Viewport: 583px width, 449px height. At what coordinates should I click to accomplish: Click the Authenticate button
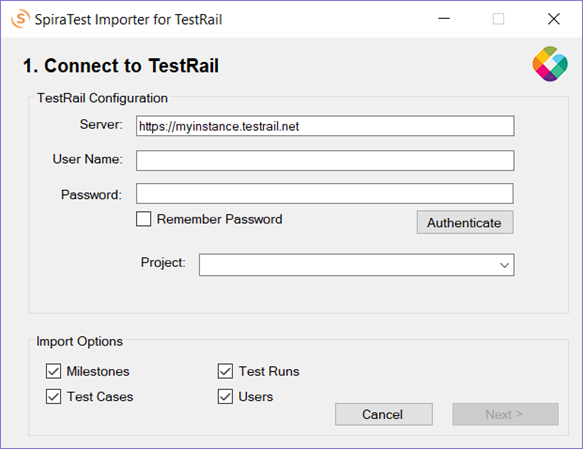point(465,222)
